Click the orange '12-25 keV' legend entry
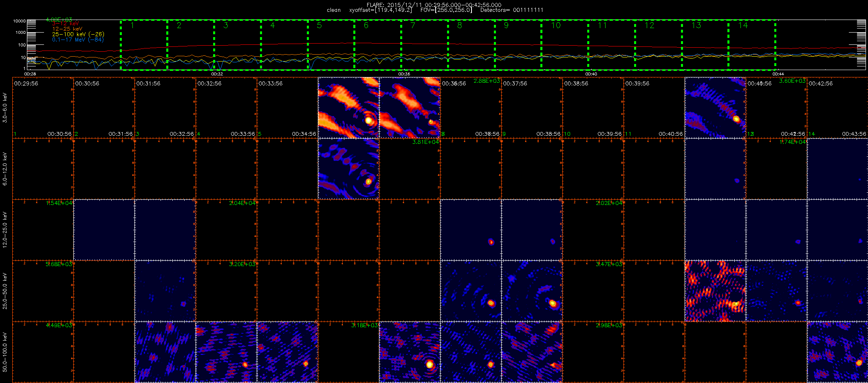The image size is (868, 383). [67, 29]
